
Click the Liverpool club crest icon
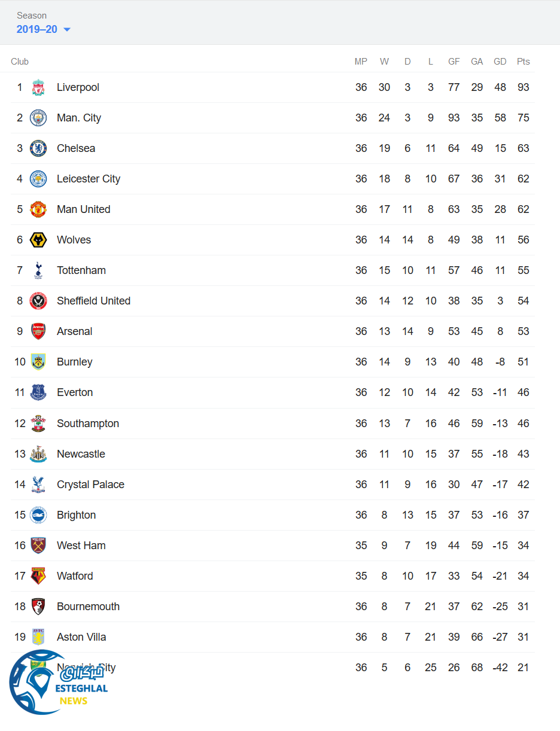(x=38, y=87)
